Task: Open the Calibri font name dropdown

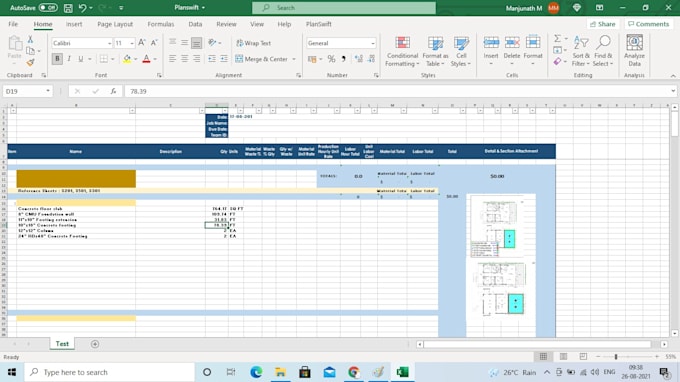Action: point(109,43)
